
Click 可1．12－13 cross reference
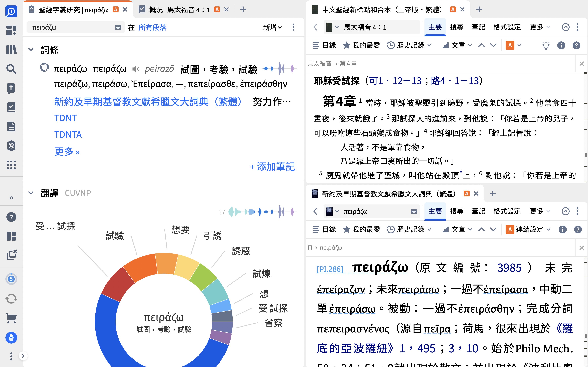point(395,81)
